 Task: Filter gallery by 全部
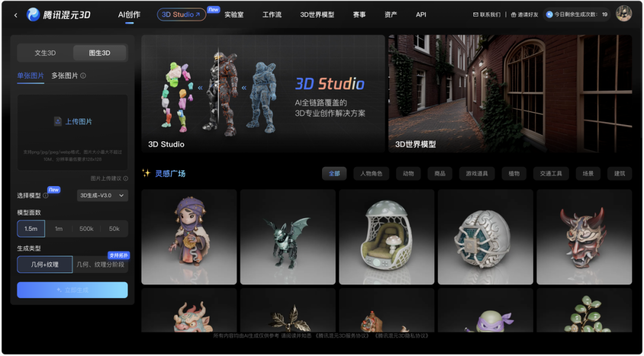[335, 174]
